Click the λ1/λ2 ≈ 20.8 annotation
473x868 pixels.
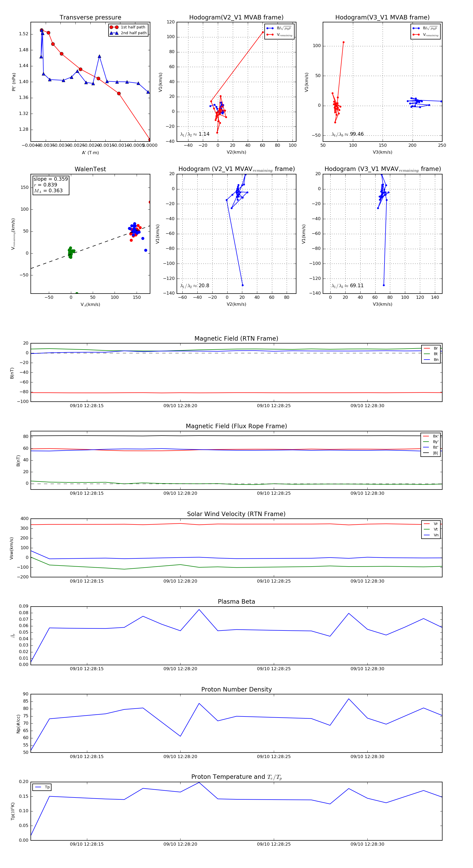point(194,286)
